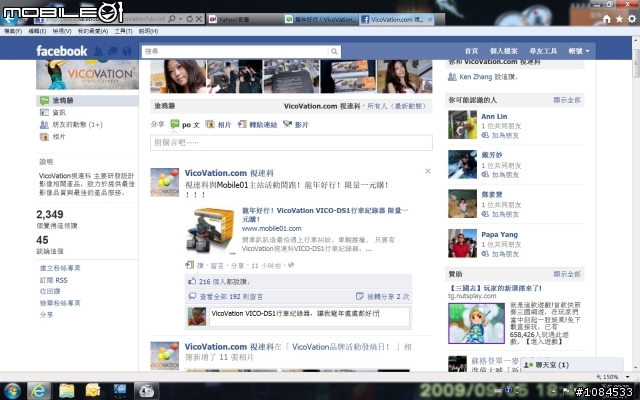
Task: Open browser home icon
Action: [x=607, y=19]
